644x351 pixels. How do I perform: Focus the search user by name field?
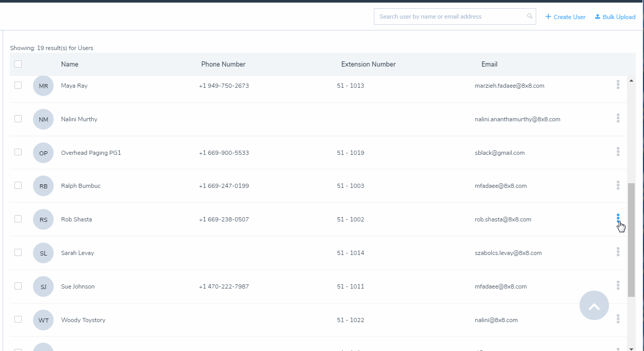[x=455, y=17]
